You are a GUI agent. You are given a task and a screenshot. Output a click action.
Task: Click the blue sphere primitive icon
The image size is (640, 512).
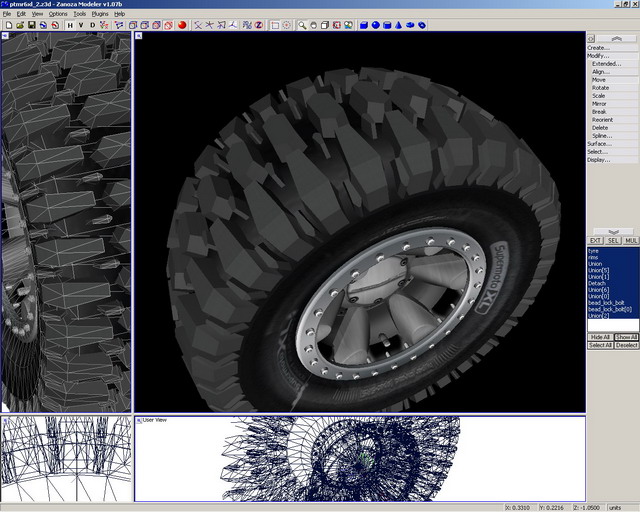click(375, 24)
